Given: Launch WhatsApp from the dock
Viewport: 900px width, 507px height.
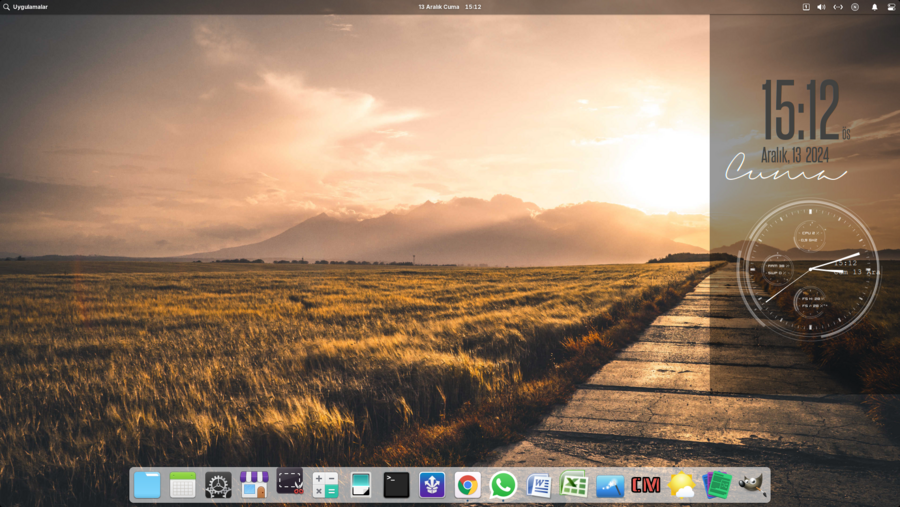Looking at the screenshot, I should coord(503,485).
